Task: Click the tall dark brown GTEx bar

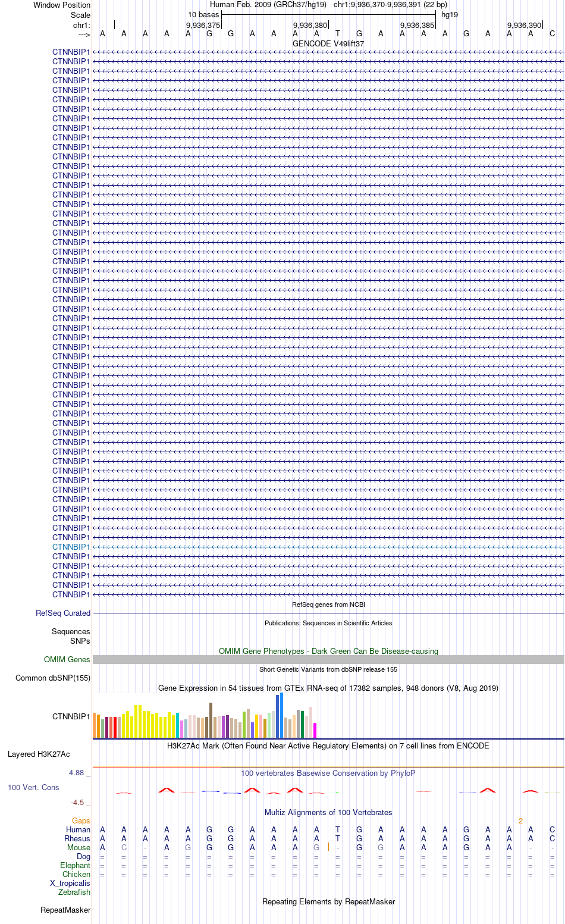Action: 211,721
